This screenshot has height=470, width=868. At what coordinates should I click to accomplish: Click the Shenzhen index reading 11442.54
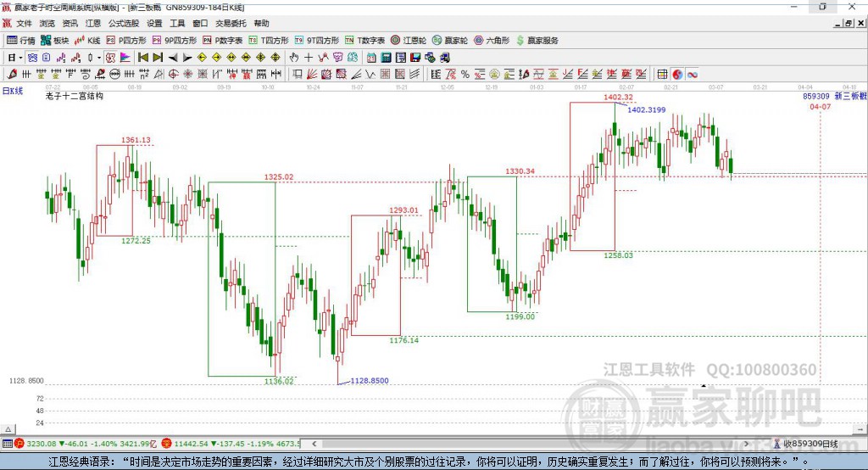192,444
